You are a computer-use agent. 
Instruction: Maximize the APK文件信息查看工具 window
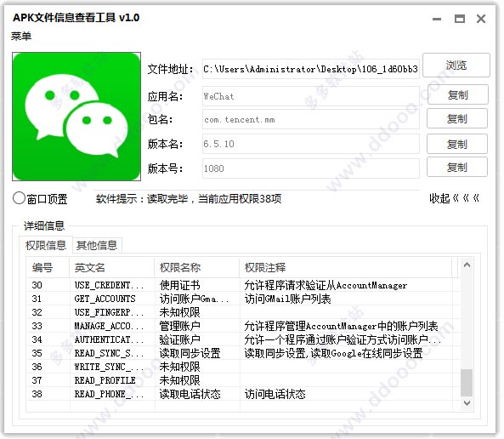[x=459, y=19]
